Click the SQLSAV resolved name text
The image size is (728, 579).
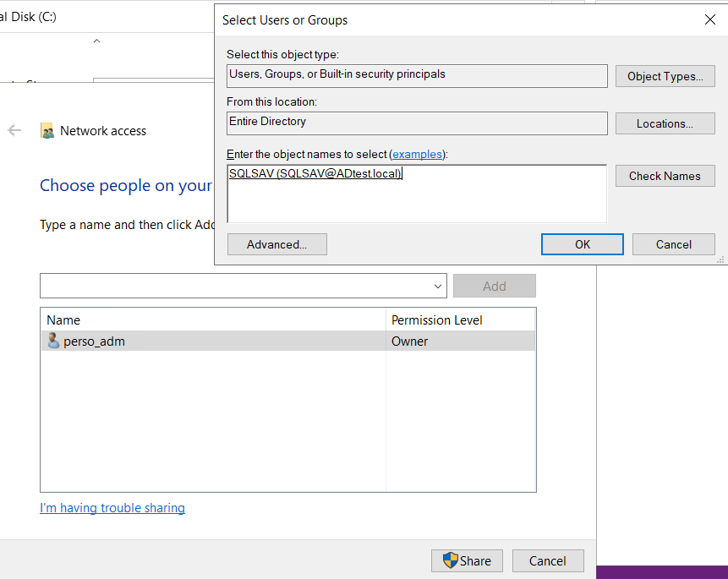coord(315,173)
